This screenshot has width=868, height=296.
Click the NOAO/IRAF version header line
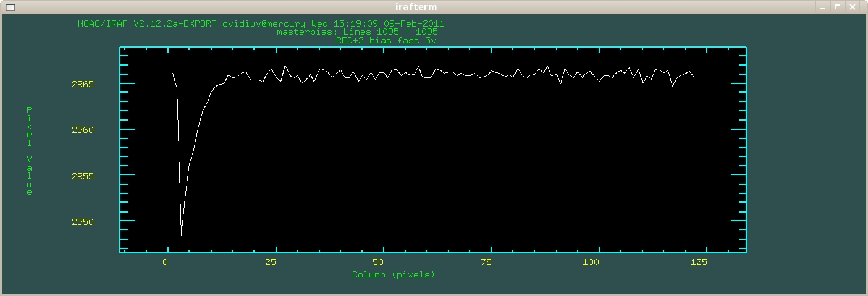[260, 23]
